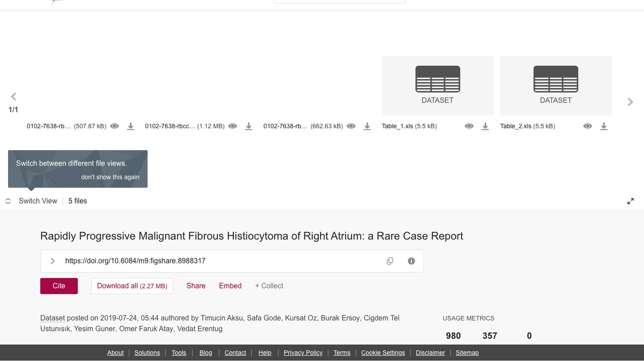Image resolution: width=644 pixels, height=362 pixels.
Task: Open the Tools footer link
Action: [x=179, y=353]
